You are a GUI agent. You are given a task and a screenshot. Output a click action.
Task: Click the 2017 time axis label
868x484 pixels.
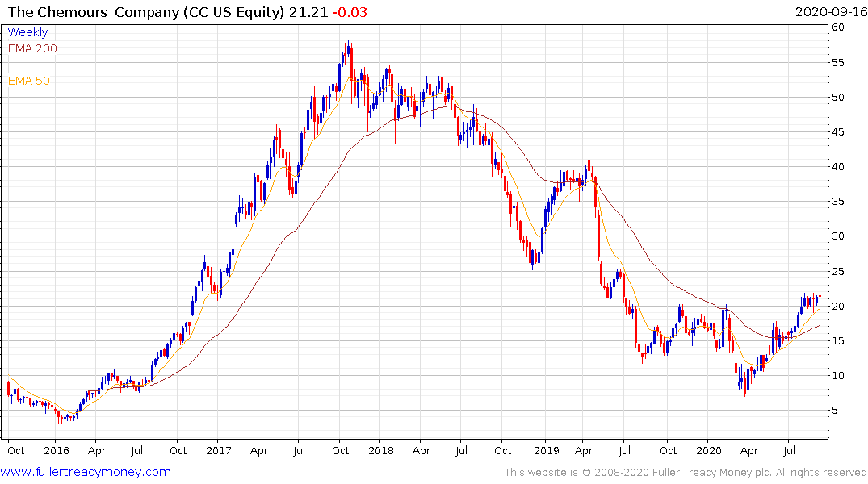(x=219, y=450)
